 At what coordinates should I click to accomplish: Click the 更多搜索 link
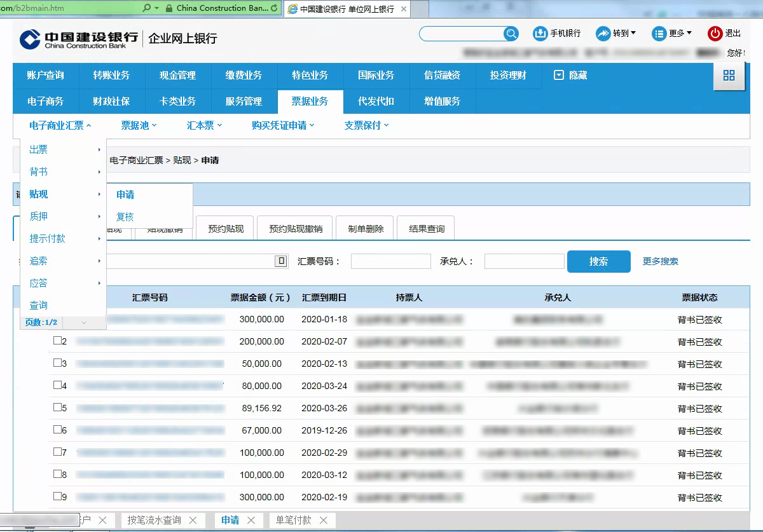click(x=661, y=261)
